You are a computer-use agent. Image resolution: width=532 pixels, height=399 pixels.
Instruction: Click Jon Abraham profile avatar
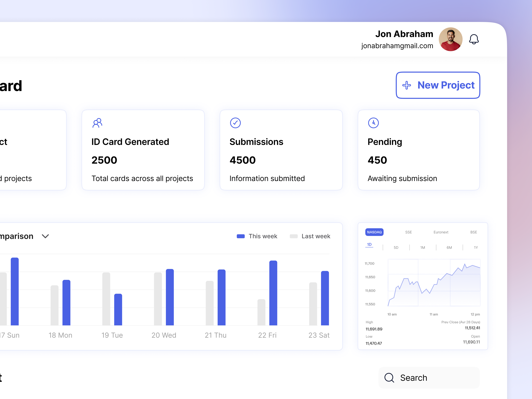[451, 39]
